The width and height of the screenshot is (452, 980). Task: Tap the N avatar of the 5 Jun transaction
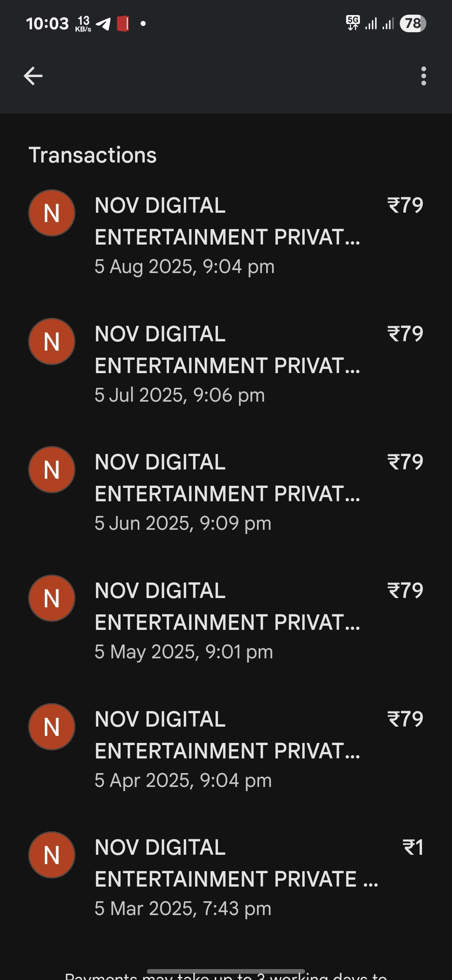51,470
